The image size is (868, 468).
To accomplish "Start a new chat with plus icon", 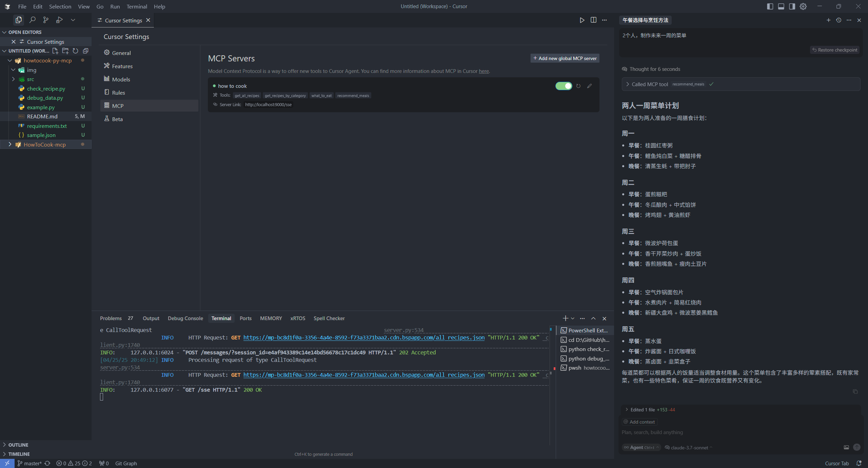I will (828, 20).
